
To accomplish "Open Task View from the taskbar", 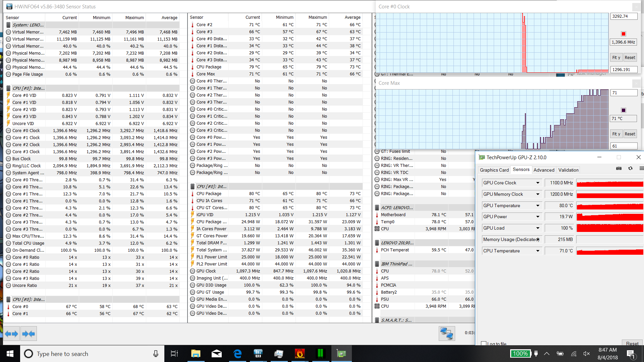I will 174,354.
